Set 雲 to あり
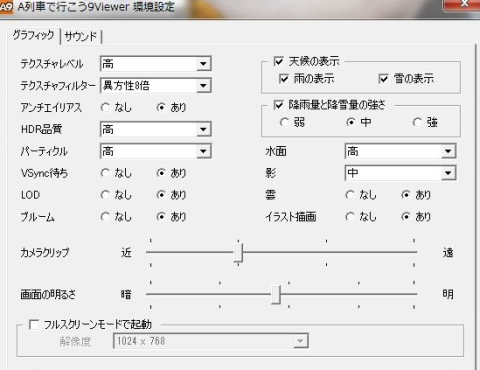The image size is (480, 370). tap(406, 195)
